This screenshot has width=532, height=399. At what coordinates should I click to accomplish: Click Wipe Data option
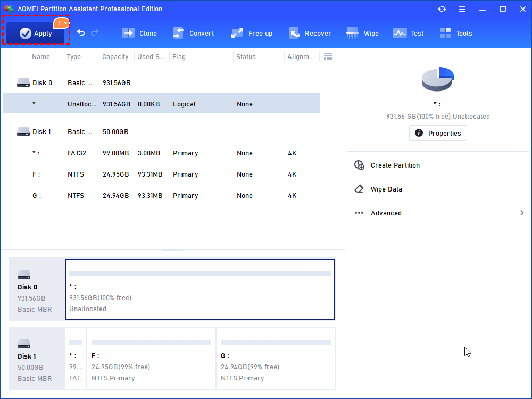pyautogui.click(x=386, y=189)
